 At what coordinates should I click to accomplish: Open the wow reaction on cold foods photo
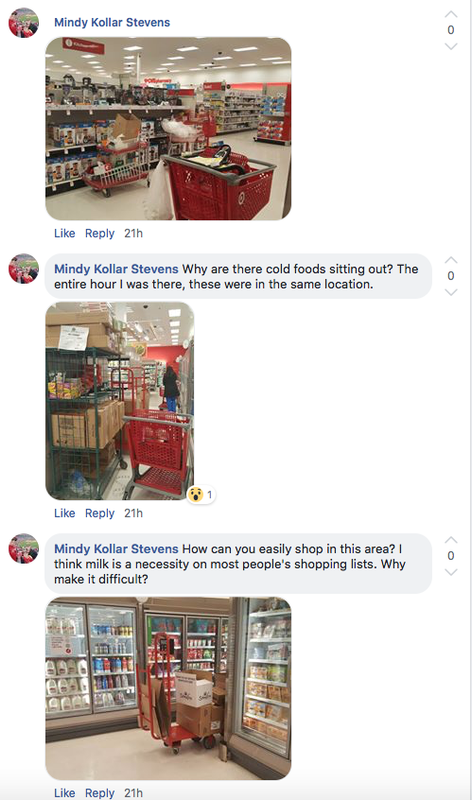pos(201,494)
